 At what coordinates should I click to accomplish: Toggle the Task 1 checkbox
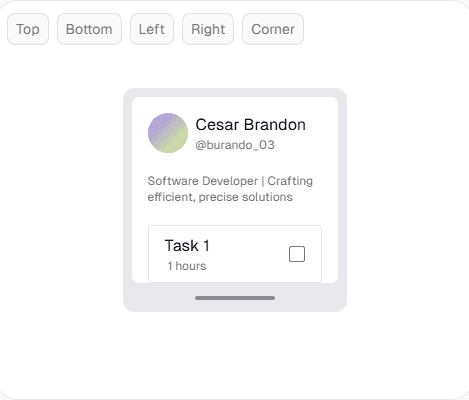click(x=297, y=254)
